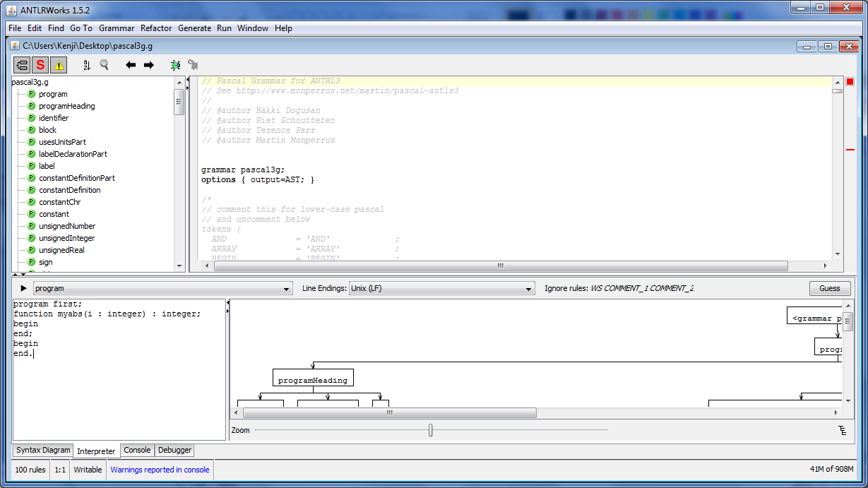Click the '100 rules' status bar entry
The height and width of the screenshot is (488, 868).
pyautogui.click(x=30, y=470)
